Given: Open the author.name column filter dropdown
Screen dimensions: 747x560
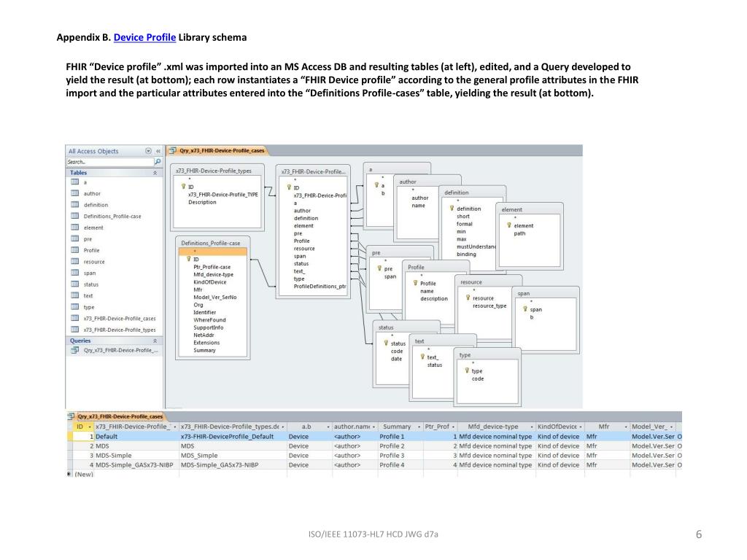Looking at the screenshot, I should click(x=374, y=427).
